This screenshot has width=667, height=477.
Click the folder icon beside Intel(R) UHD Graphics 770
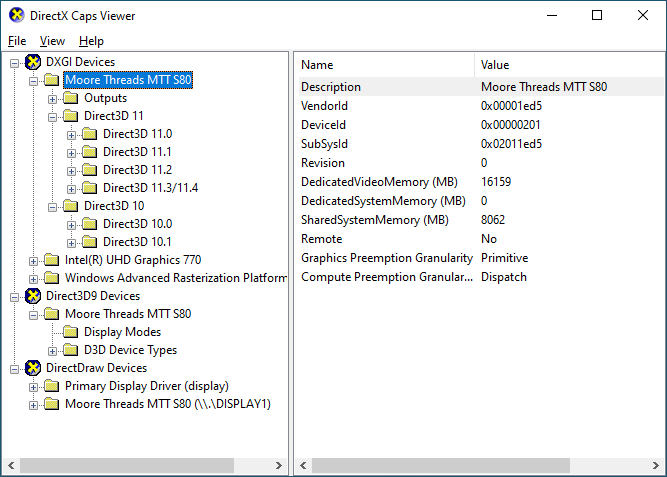click(x=51, y=260)
